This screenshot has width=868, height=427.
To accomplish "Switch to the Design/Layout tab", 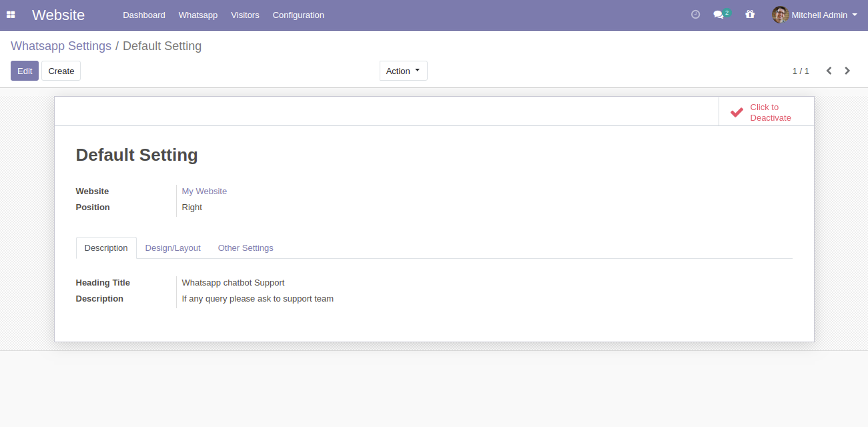I will point(173,248).
